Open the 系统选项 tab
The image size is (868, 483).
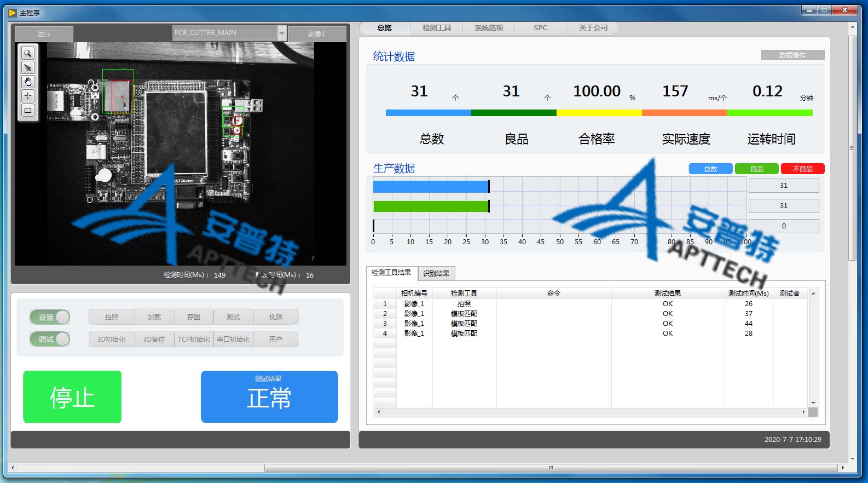pos(489,27)
